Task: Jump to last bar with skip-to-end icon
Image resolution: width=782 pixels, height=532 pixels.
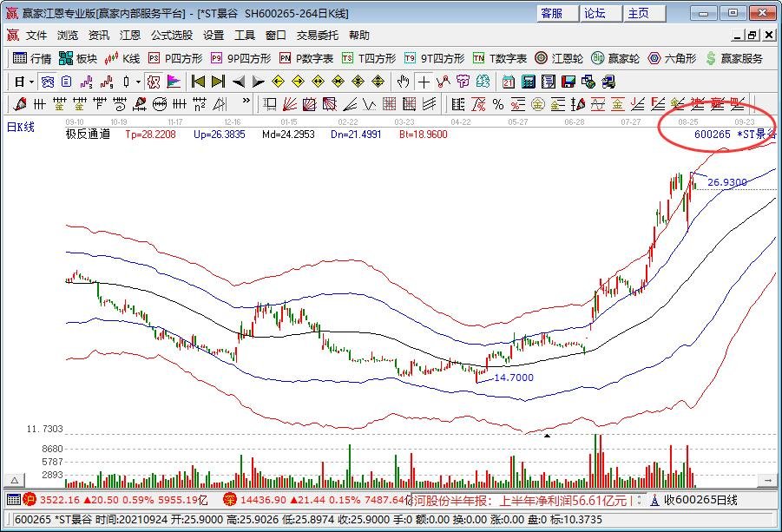Action: 219,82
